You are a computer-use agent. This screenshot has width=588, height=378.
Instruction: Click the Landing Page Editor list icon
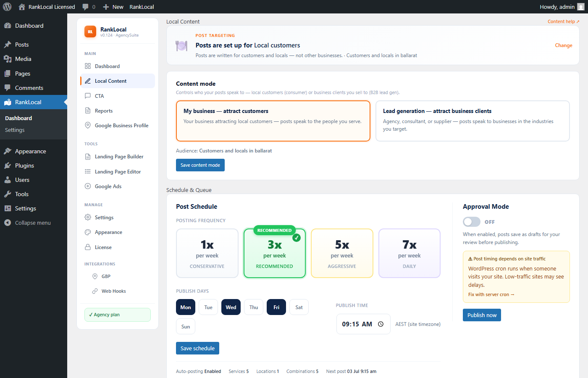pyautogui.click(x=88, y=171)
